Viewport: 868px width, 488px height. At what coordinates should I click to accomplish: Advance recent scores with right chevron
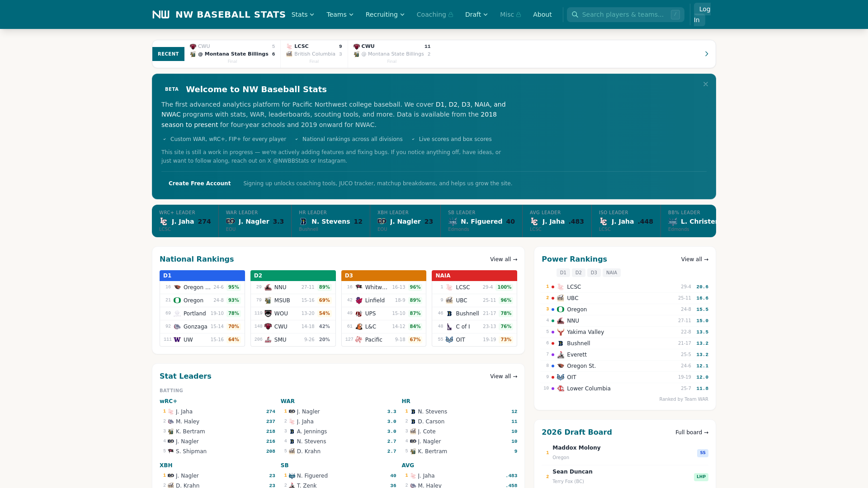(x=707, y=54)
